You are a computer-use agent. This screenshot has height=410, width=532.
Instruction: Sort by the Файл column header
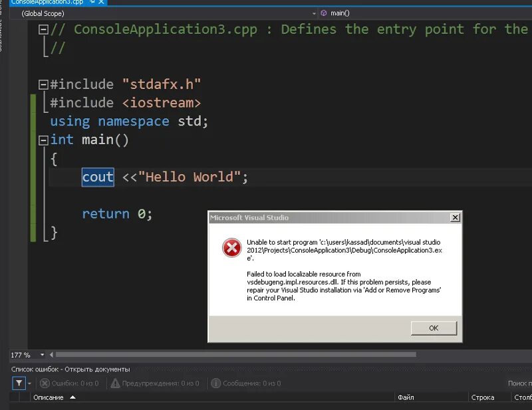(x=431, y=397)
